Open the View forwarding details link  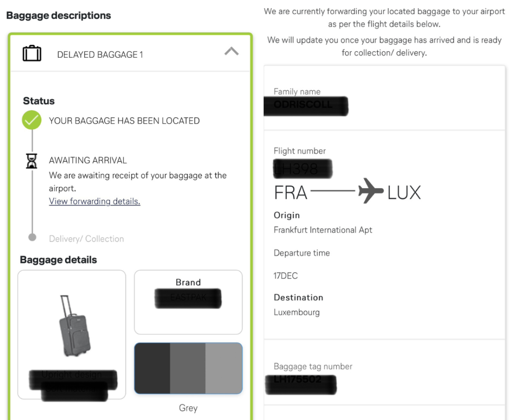click(94, 201)
